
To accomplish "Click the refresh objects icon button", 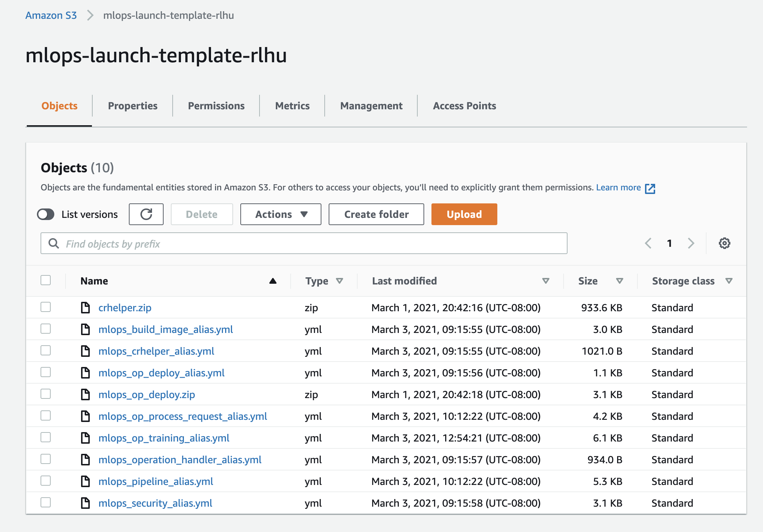I will pyautogui.click(x=146, y=214).
